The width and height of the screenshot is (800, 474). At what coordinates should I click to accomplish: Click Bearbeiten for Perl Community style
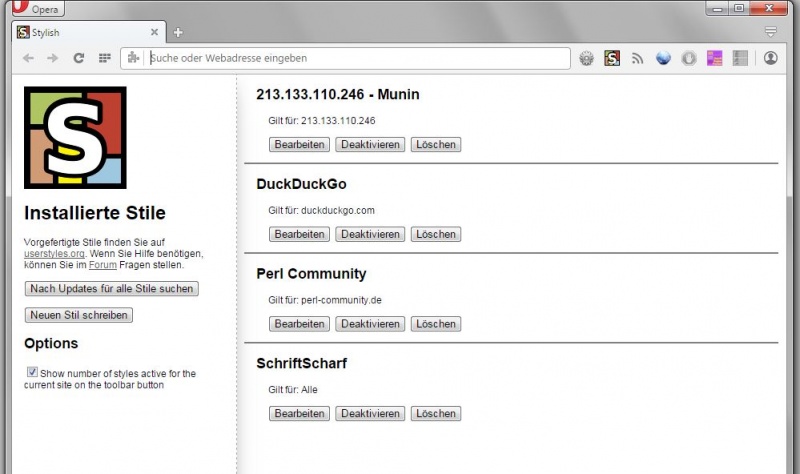pos(299,324)
